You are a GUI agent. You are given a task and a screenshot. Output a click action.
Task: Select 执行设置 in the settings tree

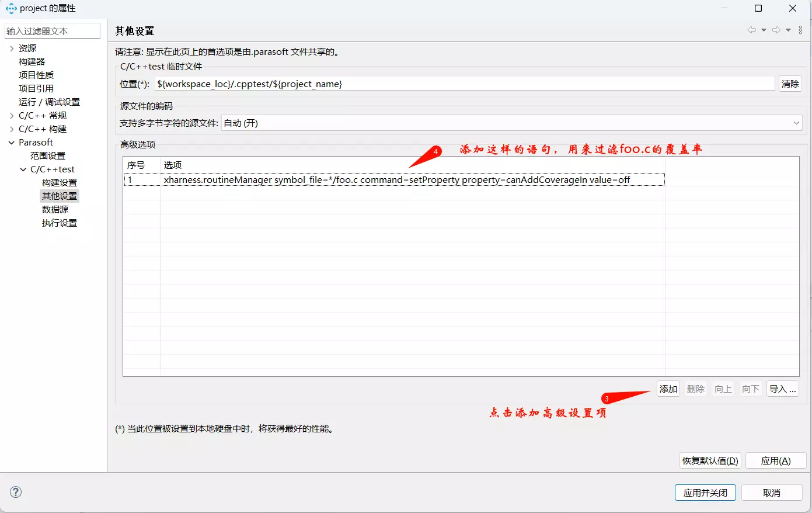59,223
